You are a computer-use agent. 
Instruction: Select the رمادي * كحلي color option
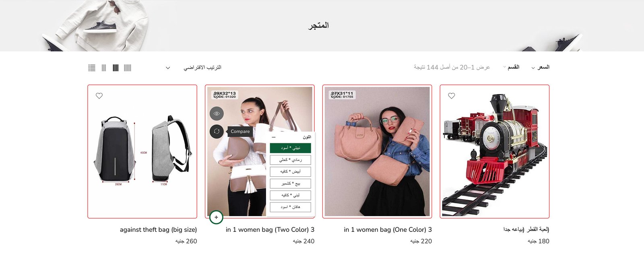tap(290, 160)
